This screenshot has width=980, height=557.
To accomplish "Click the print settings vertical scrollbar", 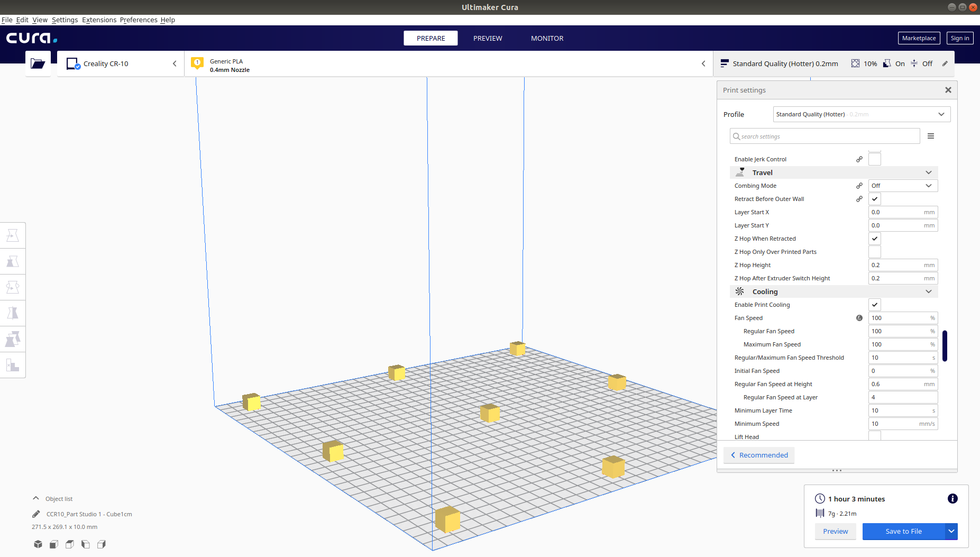I will pos(945,346).
